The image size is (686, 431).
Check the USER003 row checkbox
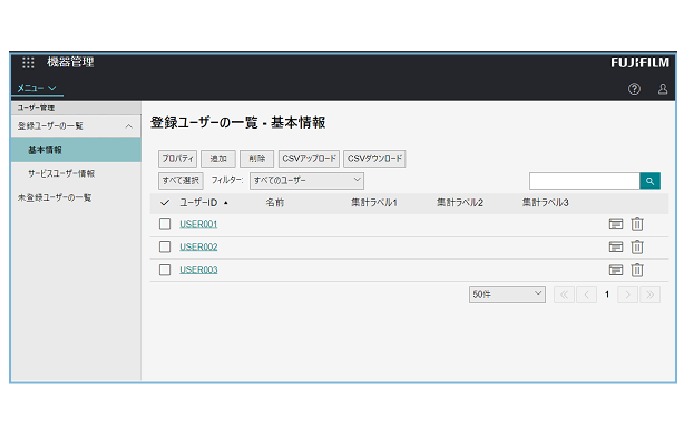165,270
